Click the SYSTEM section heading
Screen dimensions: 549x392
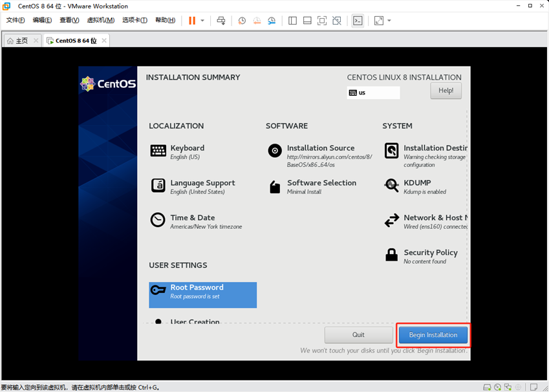pos(398,125)
